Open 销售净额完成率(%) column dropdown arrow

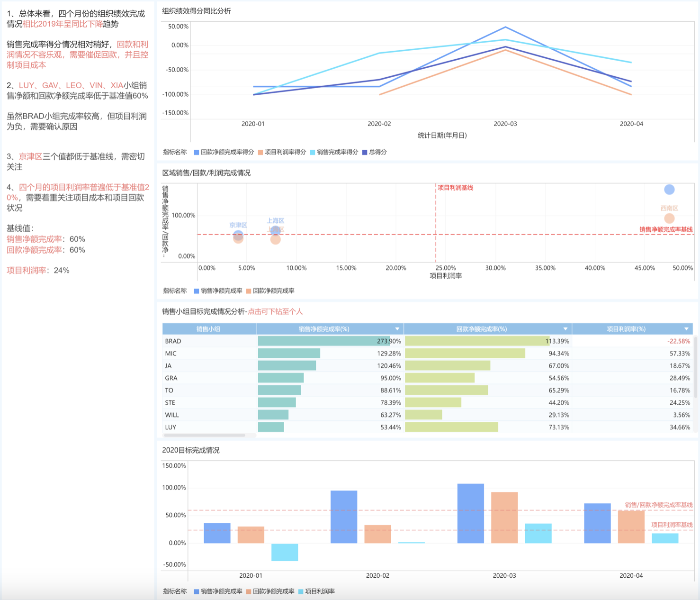click(397, 329)
